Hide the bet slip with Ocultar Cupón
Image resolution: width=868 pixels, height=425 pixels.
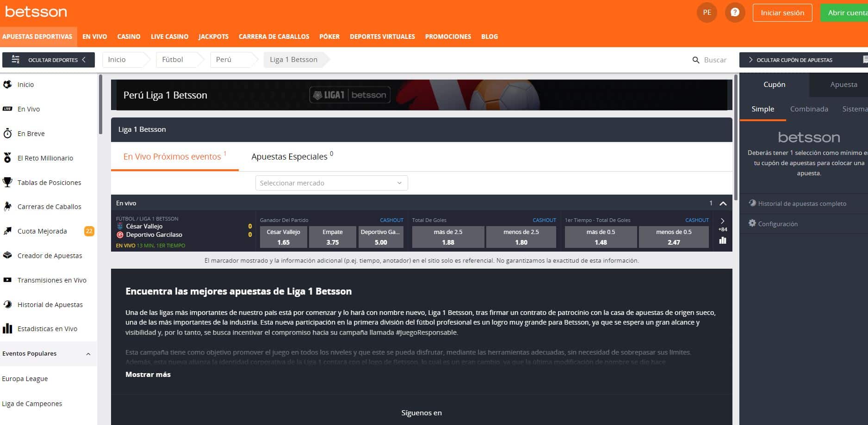pos(804,60)
